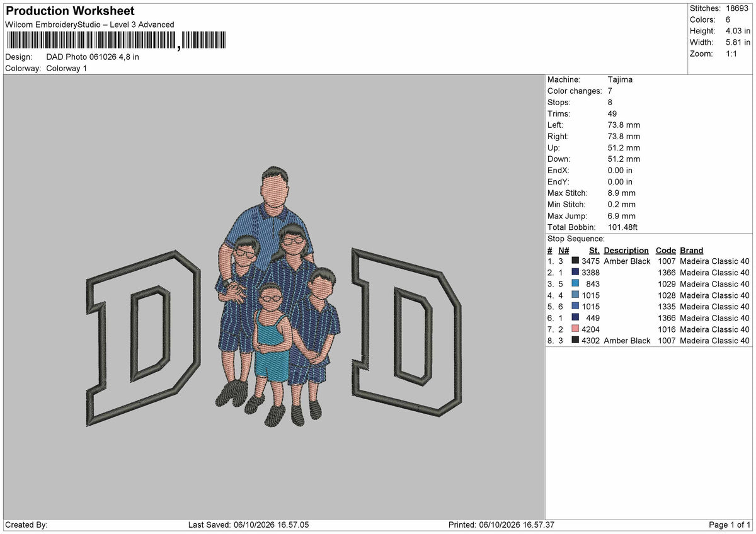Select the Stops value 8

(610, 102)
